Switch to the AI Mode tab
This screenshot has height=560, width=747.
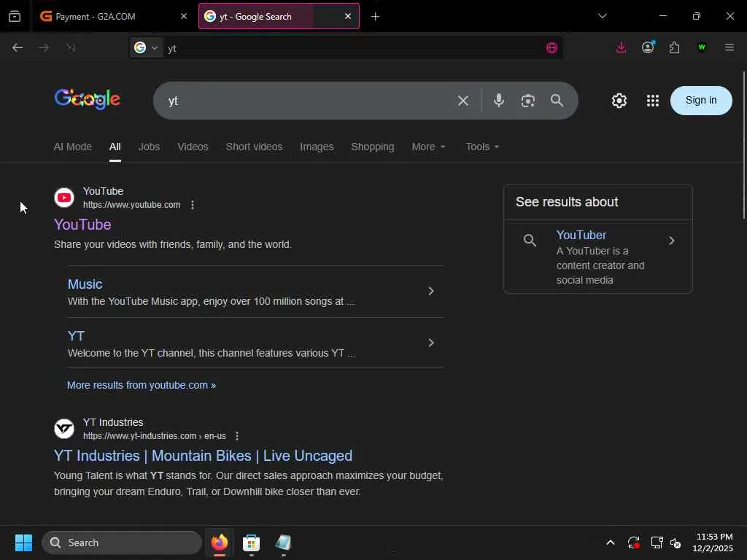[73, 147]
